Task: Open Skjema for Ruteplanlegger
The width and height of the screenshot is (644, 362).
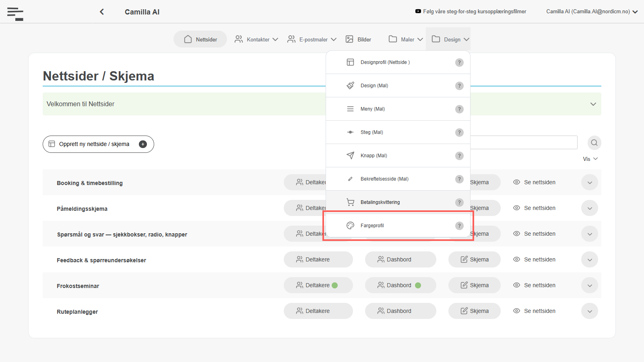Action: click(x=475, y=311)
